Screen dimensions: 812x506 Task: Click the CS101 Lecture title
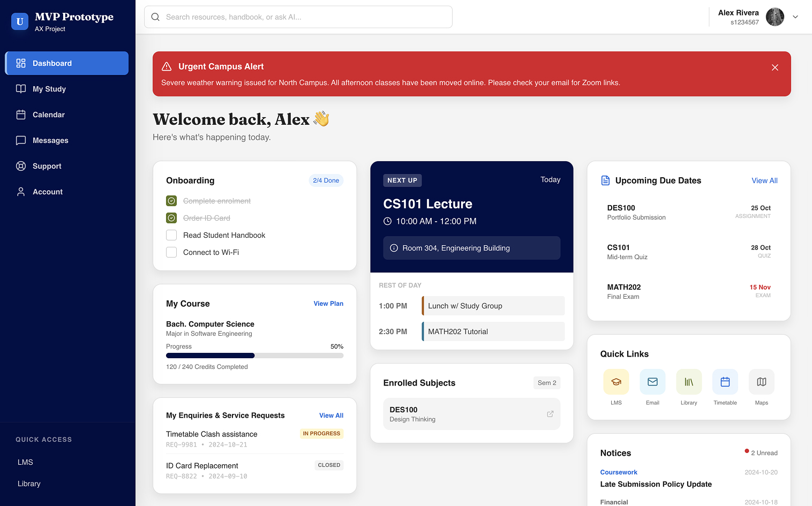click(x=428, y=204)
